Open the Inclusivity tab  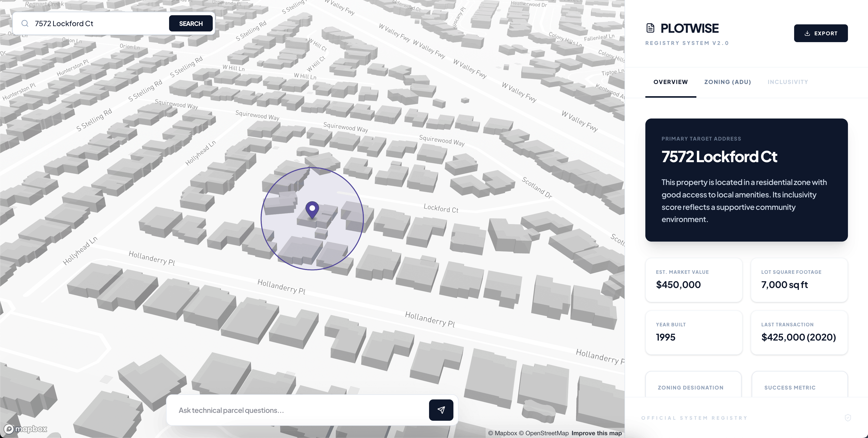(x=788, y=82)
